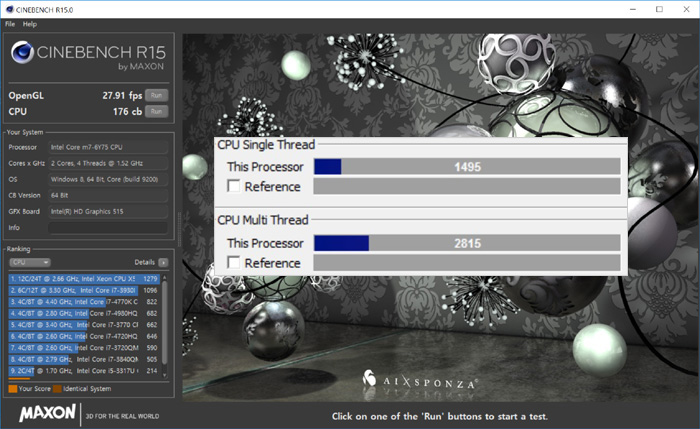
Task: Click the GFX Board field HD Graphics 515
Action: pos(108,211)
